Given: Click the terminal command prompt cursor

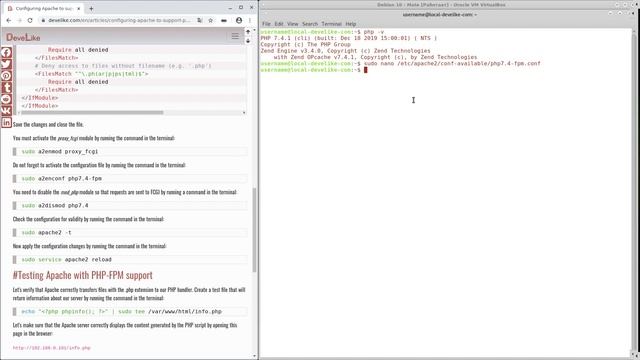Looking at the screenshot, I should (366, 70).
